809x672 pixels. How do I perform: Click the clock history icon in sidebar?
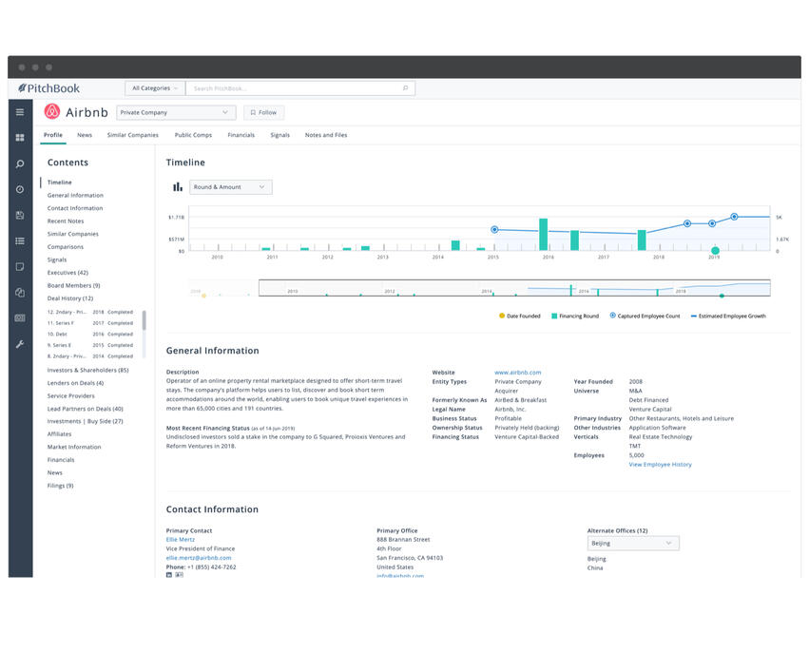click(20, 189)
